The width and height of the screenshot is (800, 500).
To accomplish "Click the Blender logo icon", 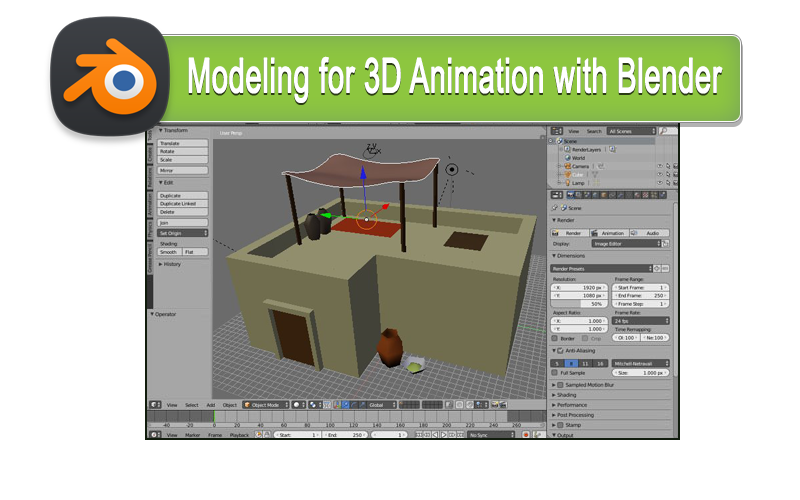I will pyautogui.click(x=110, y=76).
